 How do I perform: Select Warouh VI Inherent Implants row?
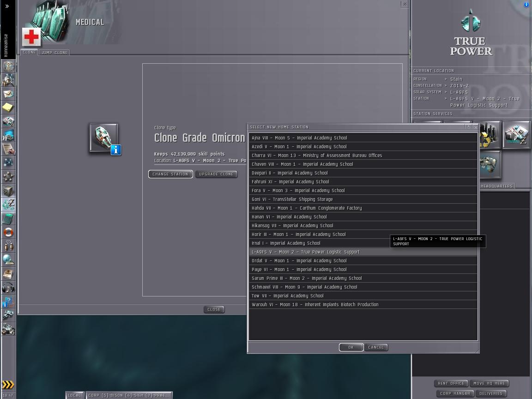point(363,305)
